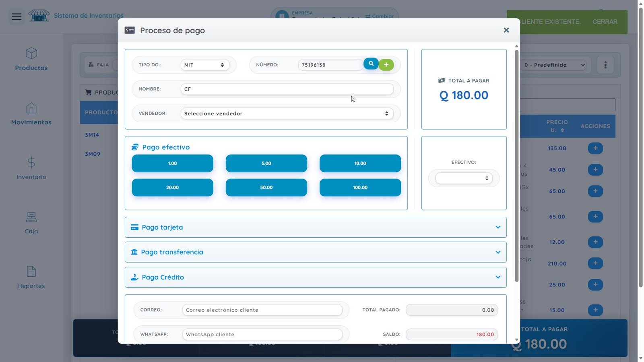Select the TIPO DO. NIT dropdown
This screenshot has height=362, width=644.
(x=205, y=65)
